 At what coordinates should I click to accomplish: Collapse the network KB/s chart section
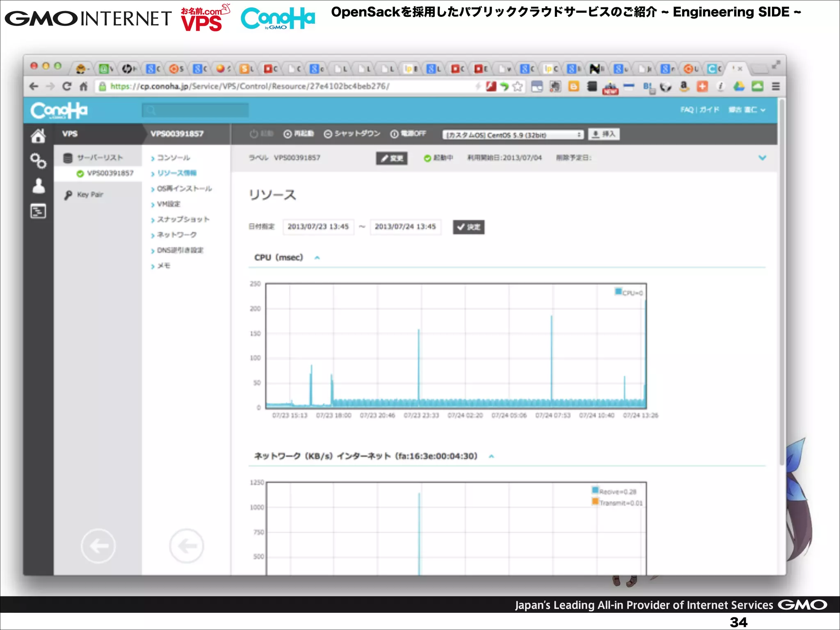491,457
